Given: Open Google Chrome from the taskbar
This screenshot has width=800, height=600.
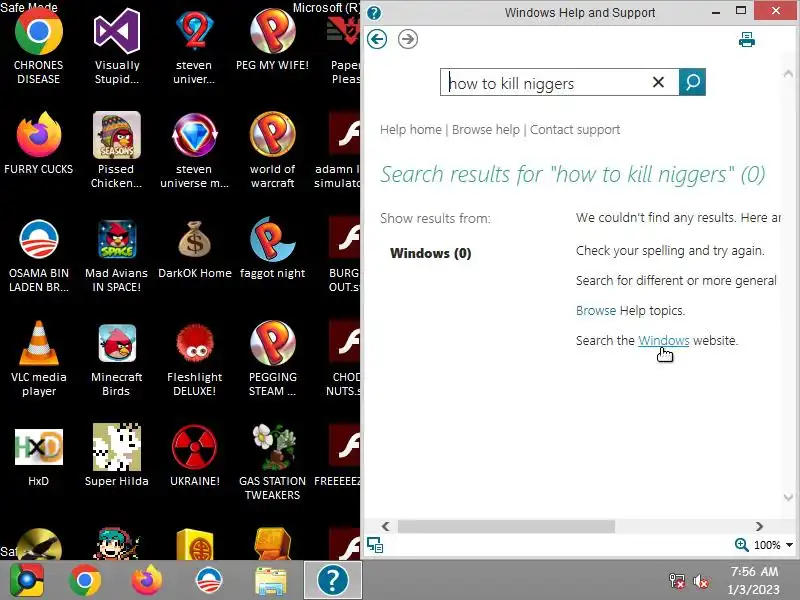Looking at the screenshot, I should coord(85,580).
